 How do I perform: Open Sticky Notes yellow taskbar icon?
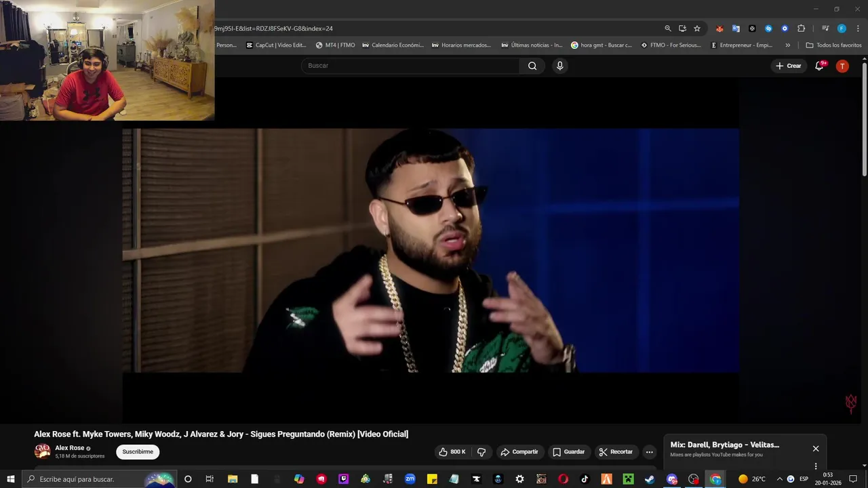[432, 479]
